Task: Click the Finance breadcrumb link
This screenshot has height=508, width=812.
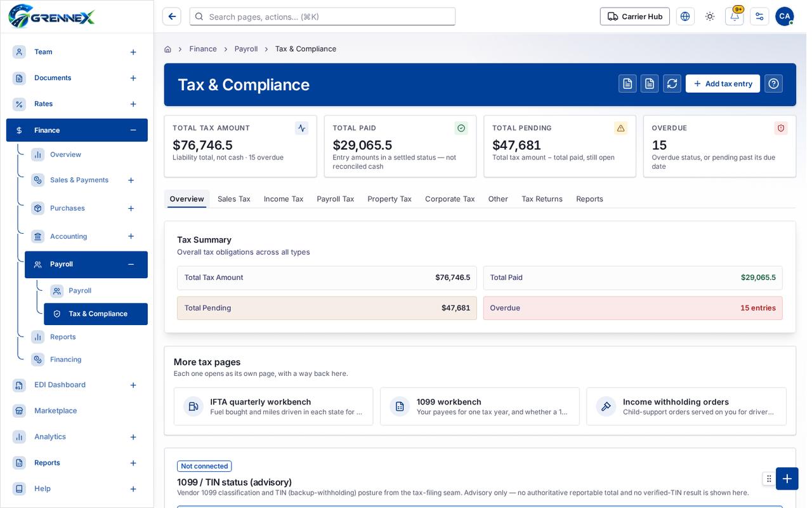Action: (x=203, y=49)
